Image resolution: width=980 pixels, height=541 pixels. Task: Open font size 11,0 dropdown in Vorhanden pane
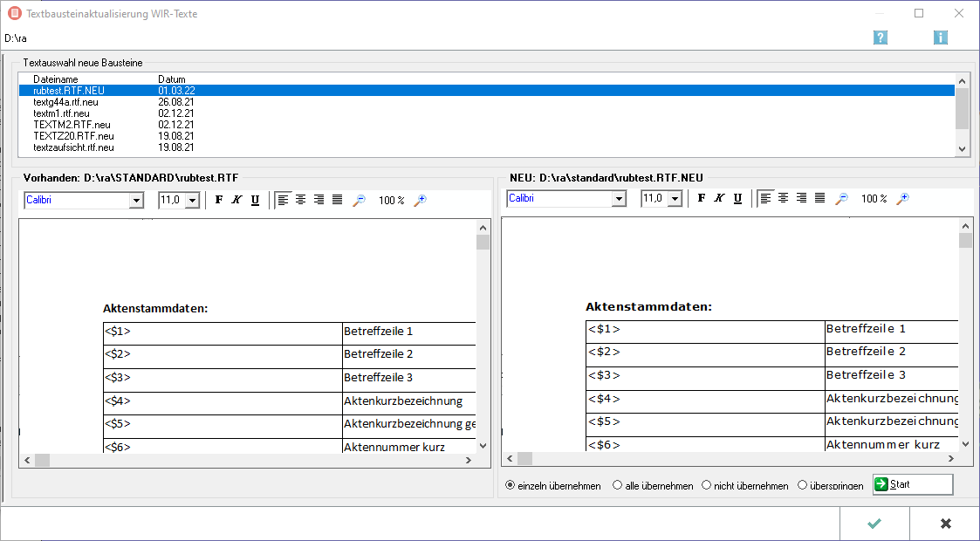pos(193,201)
